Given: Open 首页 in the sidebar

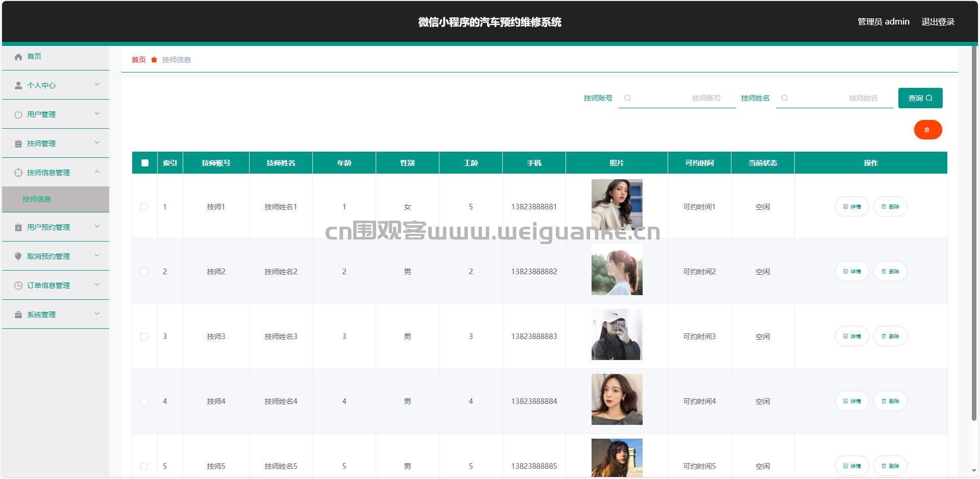Looking at the screenshot, I should click(x=56, y=57).
